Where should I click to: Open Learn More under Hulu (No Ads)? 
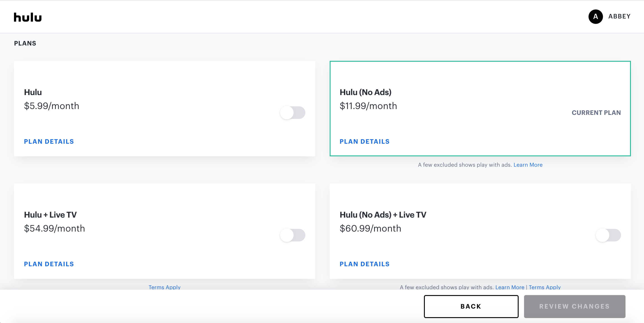coord(528,165)
